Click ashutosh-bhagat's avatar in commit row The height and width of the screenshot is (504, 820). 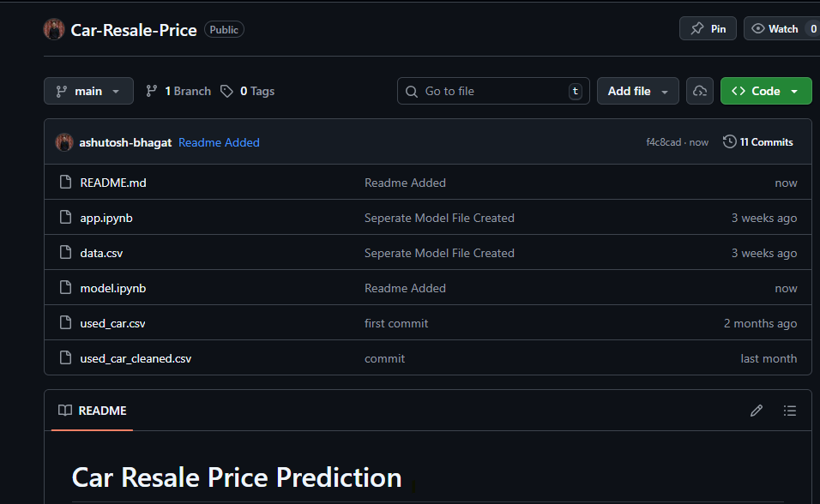click(x=64, y=142)
